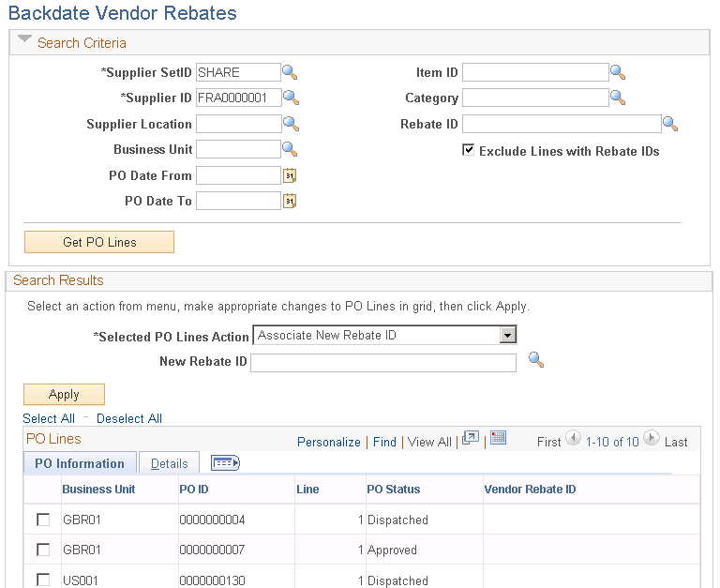Check the row for PO 0000000004
The width and height of the screenshot is (720, 588).
coord(43,520)
